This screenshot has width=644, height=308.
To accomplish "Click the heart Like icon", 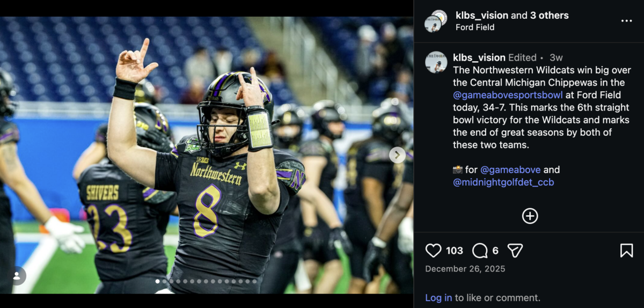I will (433, 251).
